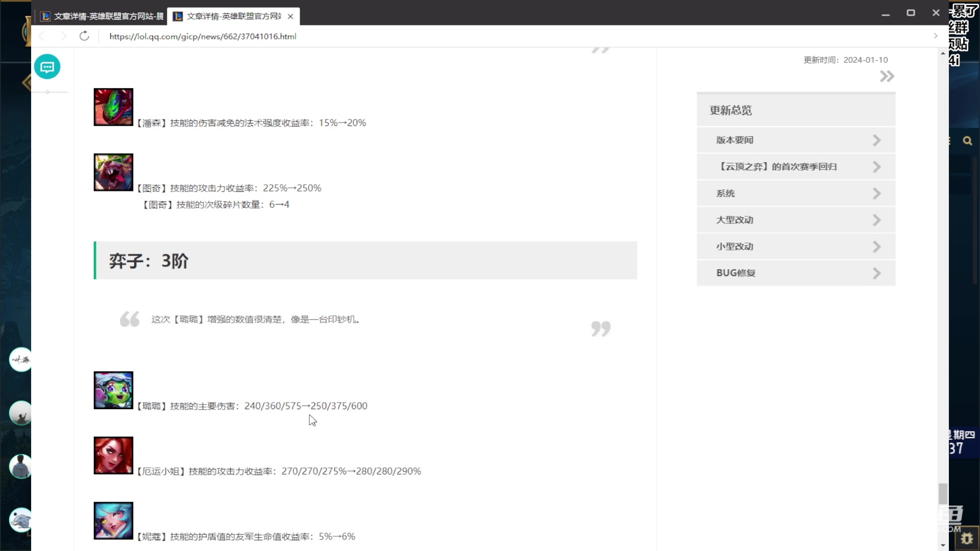The height and width of the screenshot is (551, 980).
Task: Click the 更新总览 sidebar heading
Action: point(731,110)
